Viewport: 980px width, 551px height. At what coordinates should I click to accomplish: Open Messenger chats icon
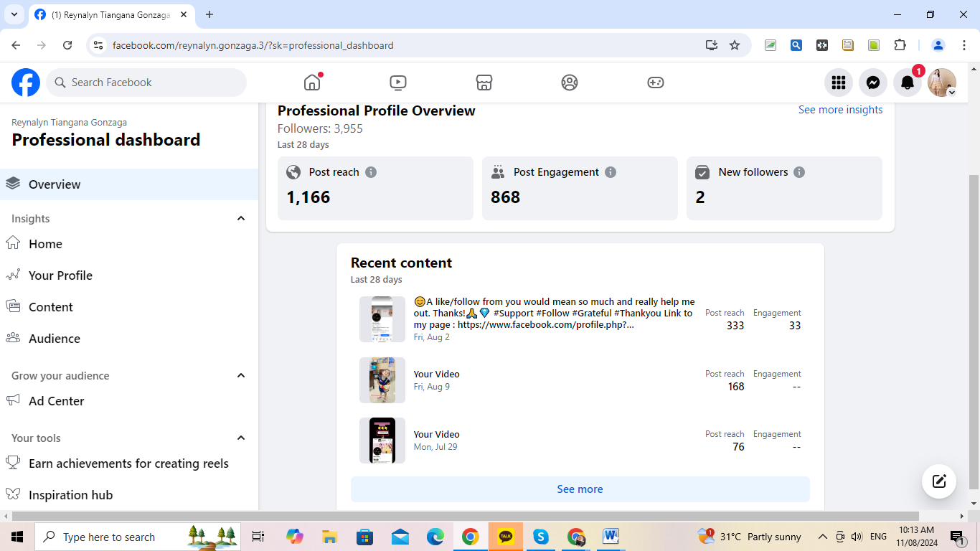click(873, 83)
